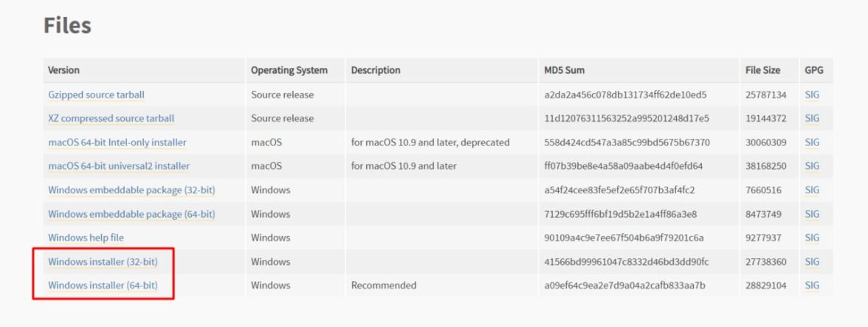Click SIG for XZ compressed source tarball
868x327 pixels.
812,118
